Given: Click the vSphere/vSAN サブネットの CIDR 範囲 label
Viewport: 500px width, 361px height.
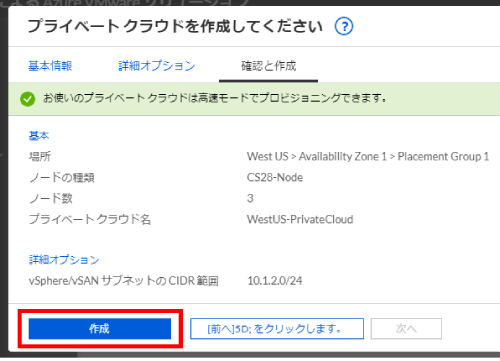Looking at the screenshot, I should 124,281.
